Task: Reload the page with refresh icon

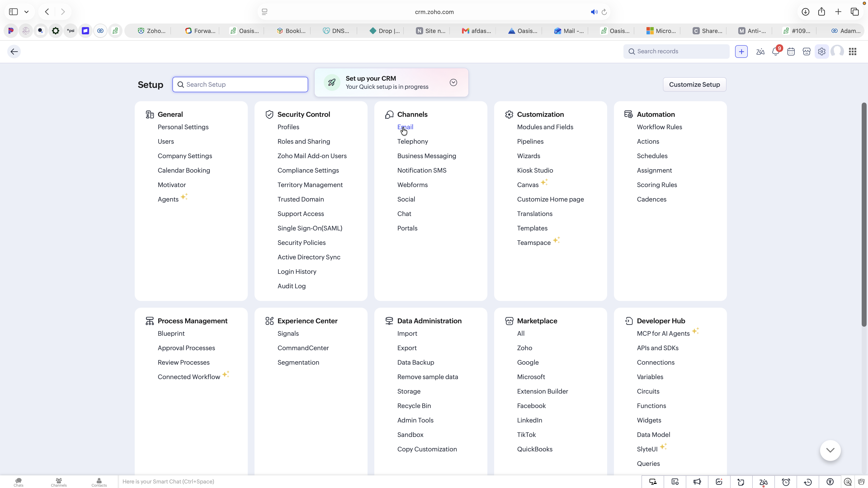Action: (604, 12)
